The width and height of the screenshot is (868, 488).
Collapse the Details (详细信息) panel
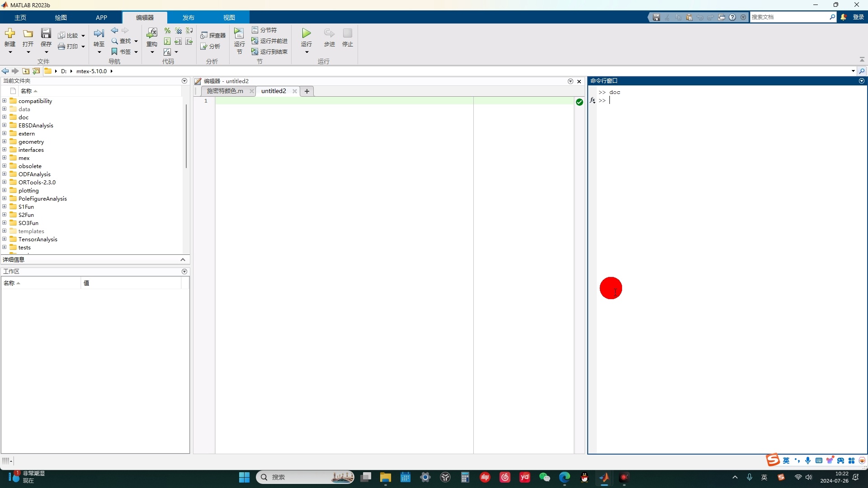coord(183,259)
